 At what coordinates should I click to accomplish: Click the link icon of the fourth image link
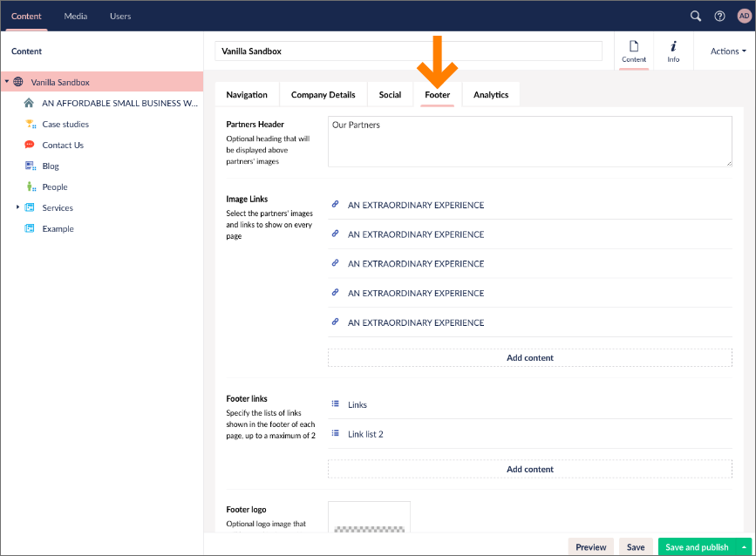pos(335,293)
